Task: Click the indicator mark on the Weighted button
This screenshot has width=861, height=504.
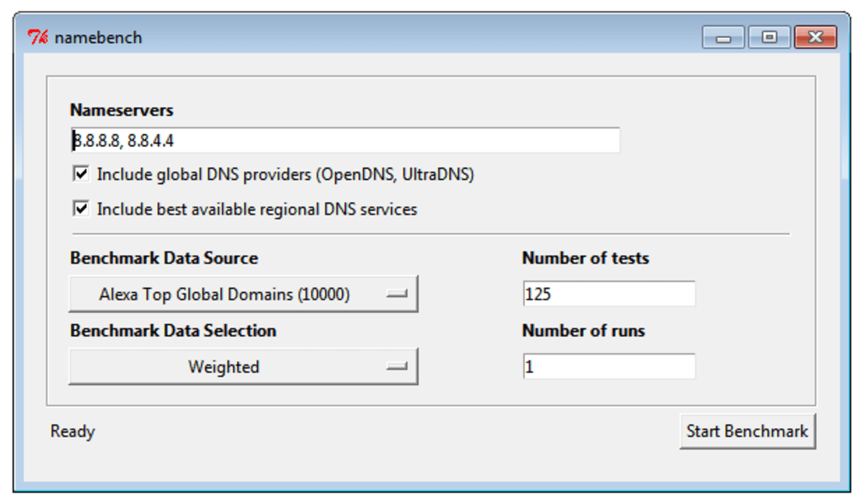Action: [x=396, y=366]
